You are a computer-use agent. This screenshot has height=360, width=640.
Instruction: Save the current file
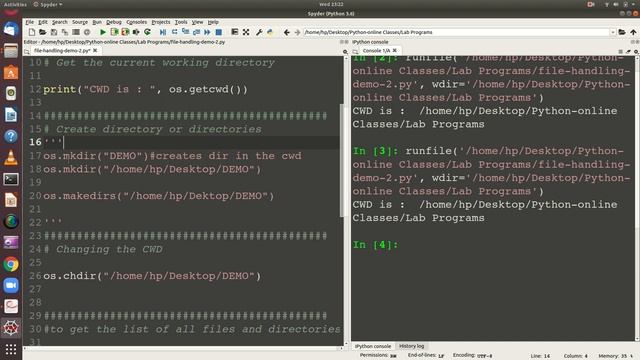[53, 32]
